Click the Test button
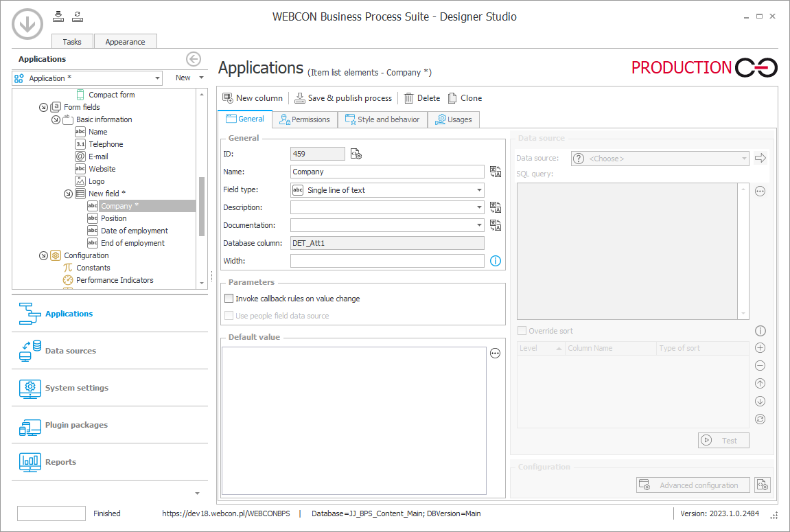The image size is (790, 532). [723, 440]
